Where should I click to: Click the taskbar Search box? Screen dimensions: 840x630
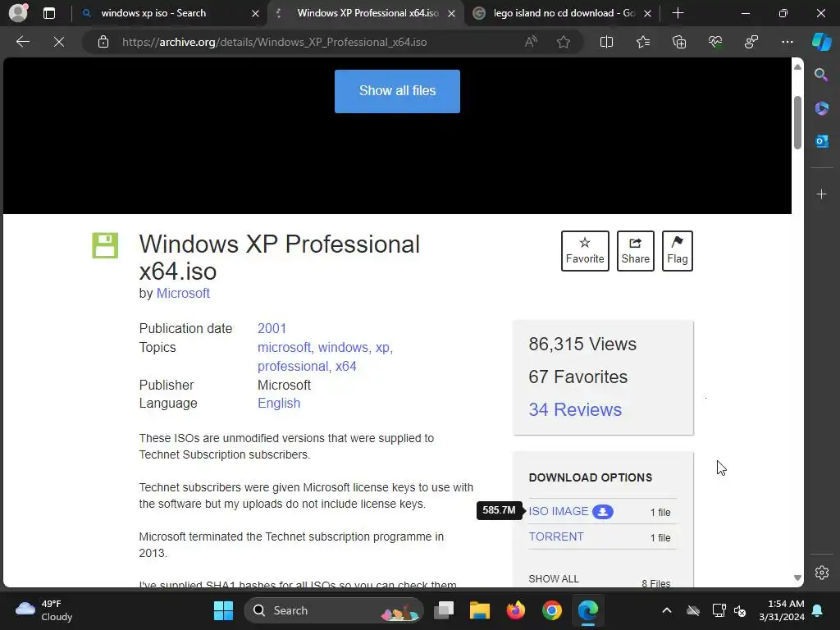tap(335, 610)
